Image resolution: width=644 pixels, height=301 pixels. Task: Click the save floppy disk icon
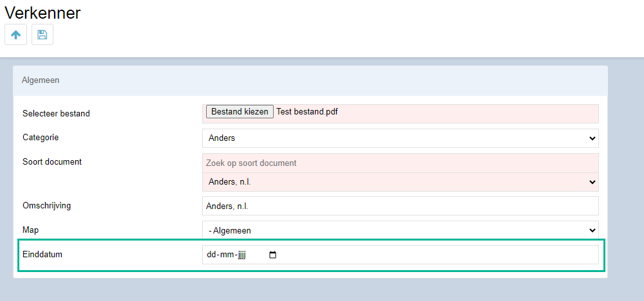point(43,35)
